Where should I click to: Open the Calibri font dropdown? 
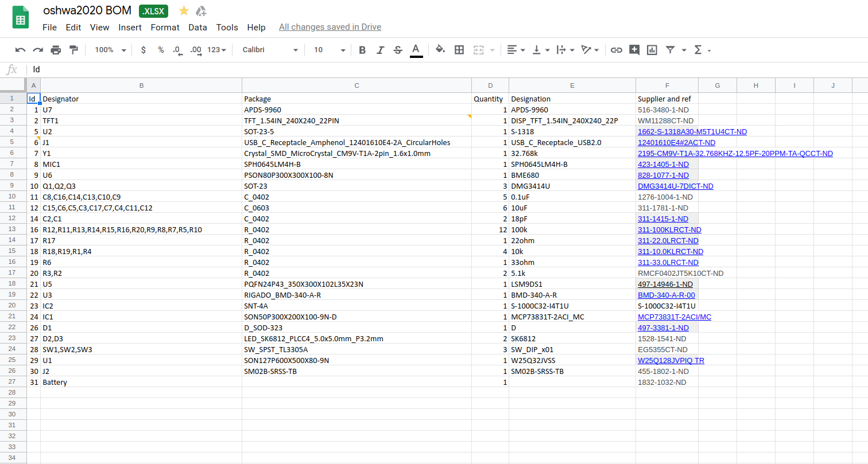coord(270,50)
